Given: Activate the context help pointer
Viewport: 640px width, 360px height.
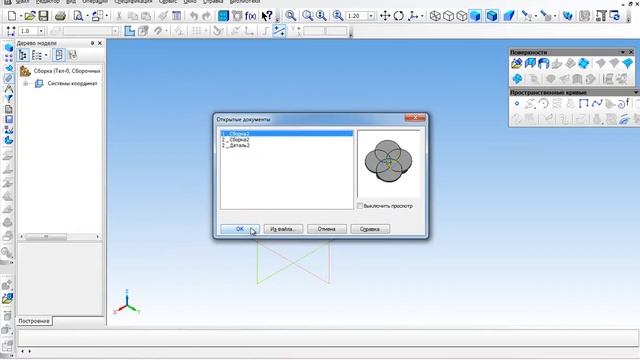Looking at the screenshot, I should click(267, 16).
